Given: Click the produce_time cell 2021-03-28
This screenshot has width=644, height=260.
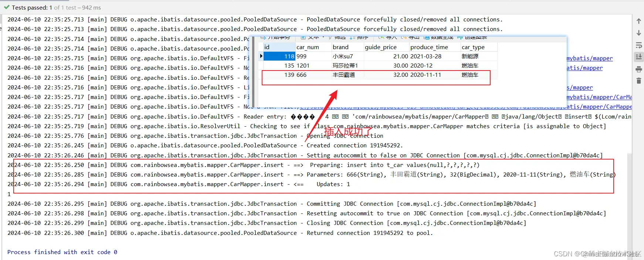Looking at the screenshot, I should click(x=435, y=56).
